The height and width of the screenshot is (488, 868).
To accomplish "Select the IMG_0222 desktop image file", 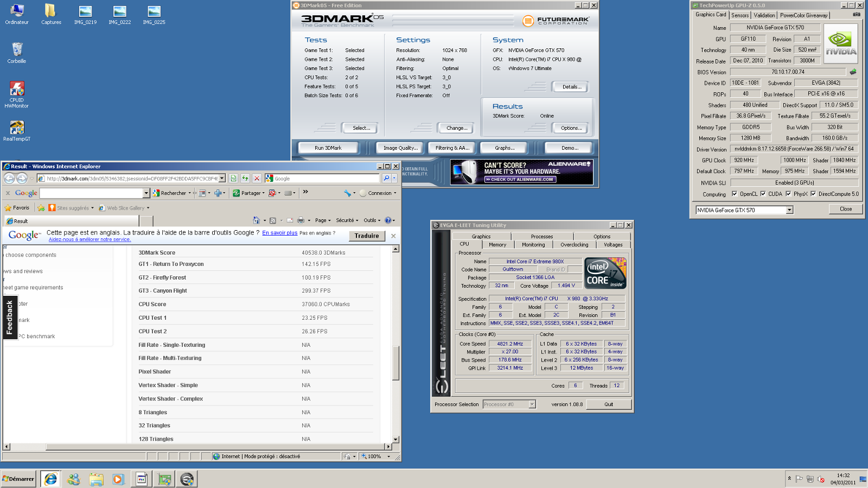I will coord(120,14).
